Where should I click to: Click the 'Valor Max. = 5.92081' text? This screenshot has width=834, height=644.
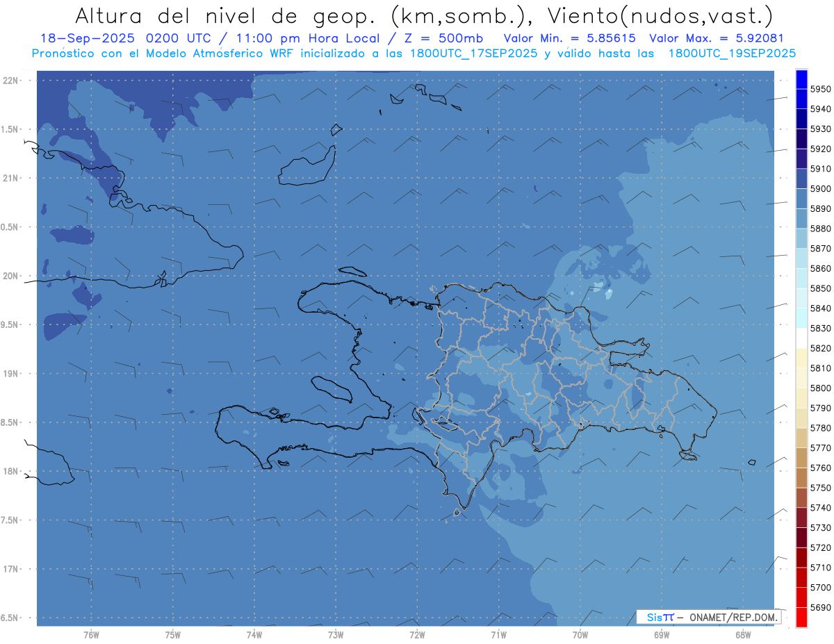[x=716, y=38]
